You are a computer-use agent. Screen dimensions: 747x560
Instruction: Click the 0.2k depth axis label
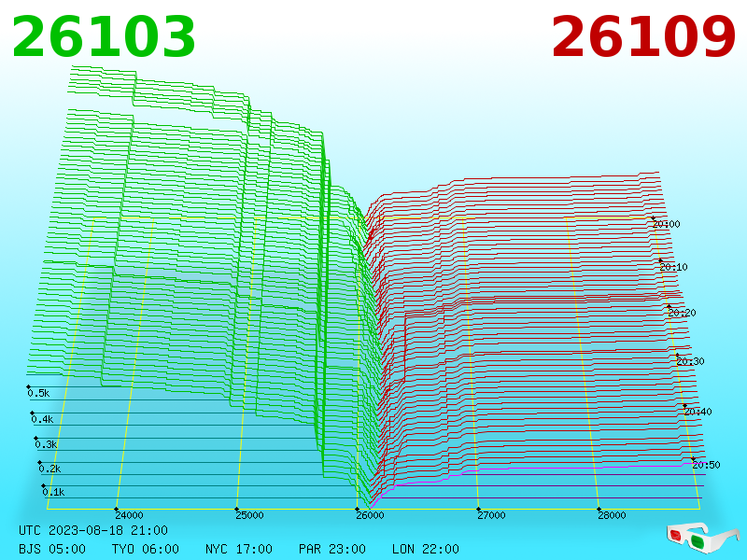[x=50, y=469]
